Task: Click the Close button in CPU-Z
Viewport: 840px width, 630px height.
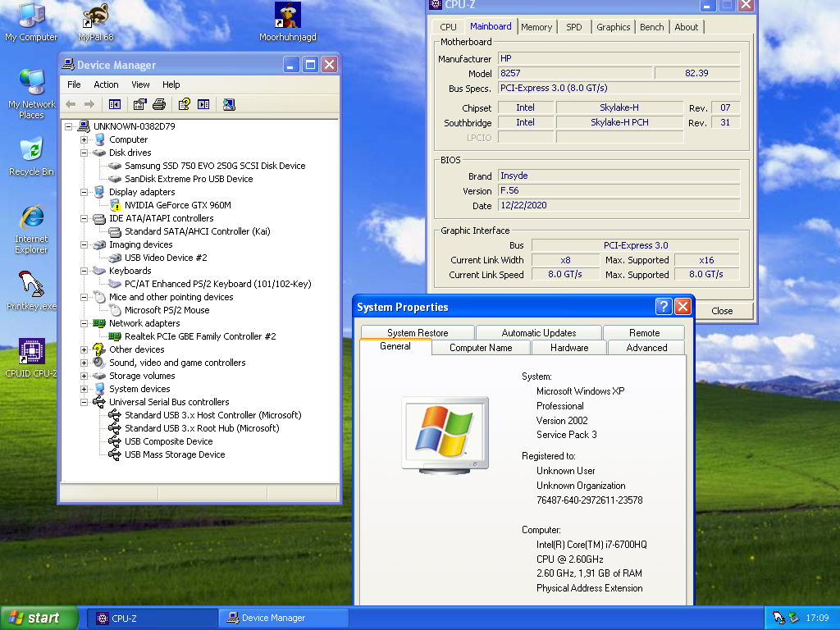Action: pyautogui.click(x=722, y=311)
